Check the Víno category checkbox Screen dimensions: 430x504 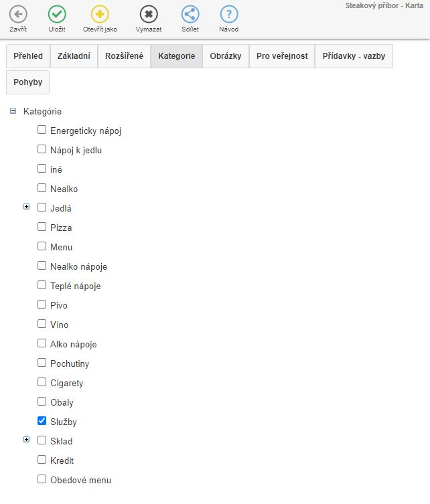point(42,324)
